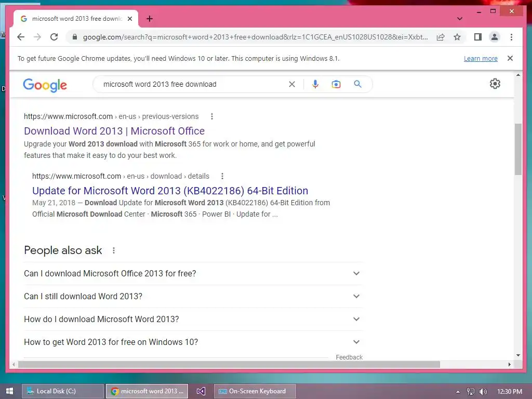View site info via lock icon

click(x=75, y=37)
